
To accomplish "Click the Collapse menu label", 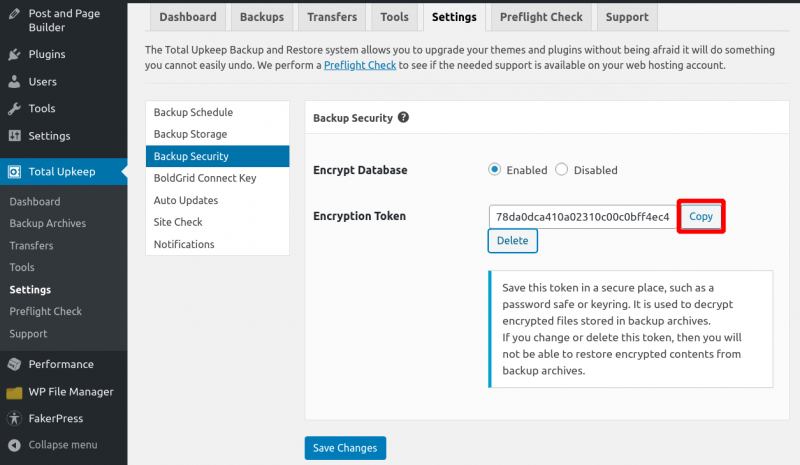I will coord(63,445).
